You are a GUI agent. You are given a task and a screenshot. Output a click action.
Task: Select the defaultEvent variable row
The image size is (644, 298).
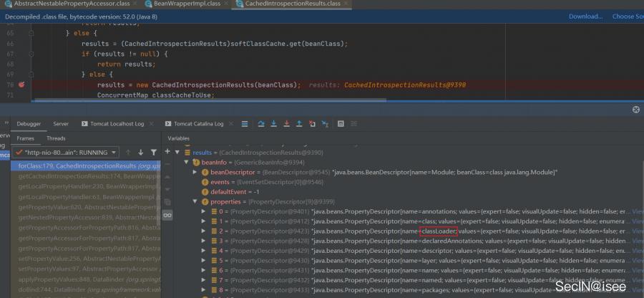click(402, 192)
